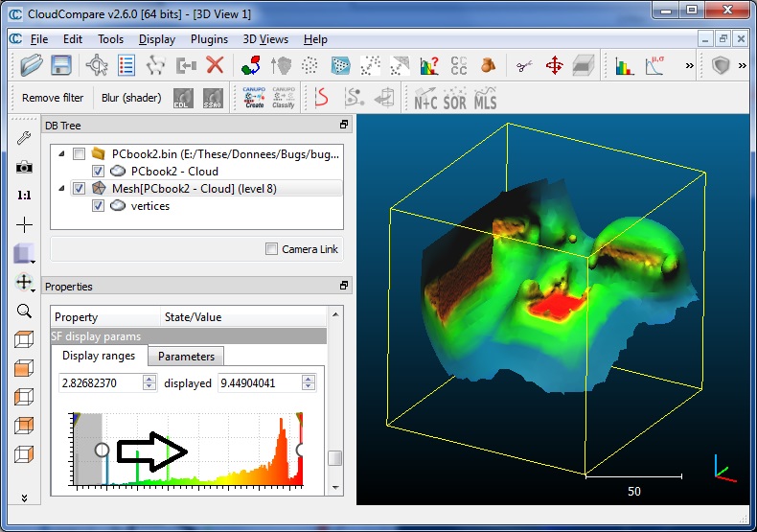Click the clone entities icon
The width and height of the screenshot is (757, 532).
click(x=156, y=64)
